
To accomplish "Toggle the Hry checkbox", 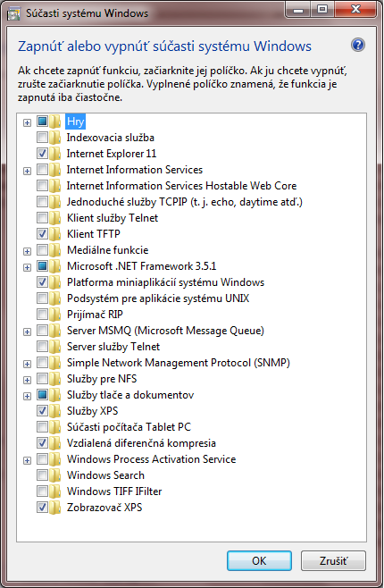I will click(42, 122).
